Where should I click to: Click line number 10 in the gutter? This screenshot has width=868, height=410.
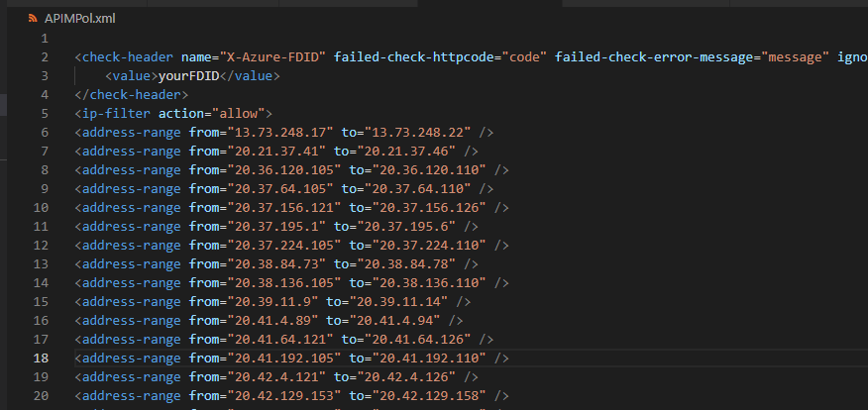pos(42,208)
